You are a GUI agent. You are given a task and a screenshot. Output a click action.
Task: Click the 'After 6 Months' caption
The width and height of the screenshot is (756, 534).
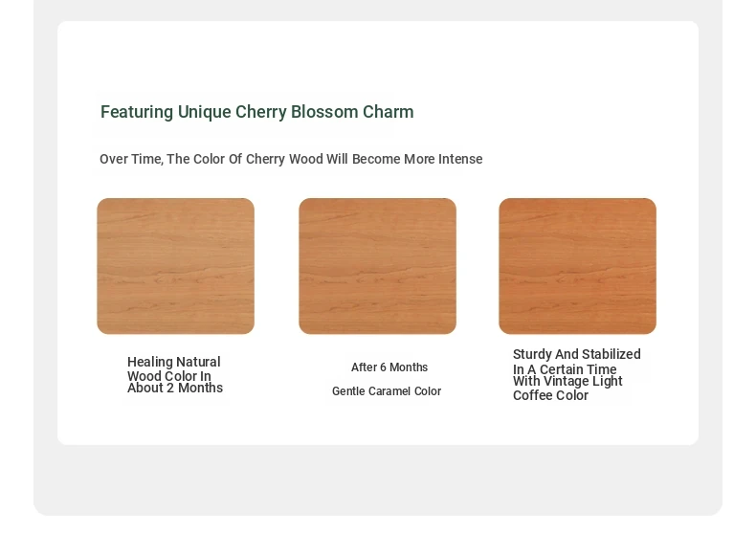tap(389, 367)
